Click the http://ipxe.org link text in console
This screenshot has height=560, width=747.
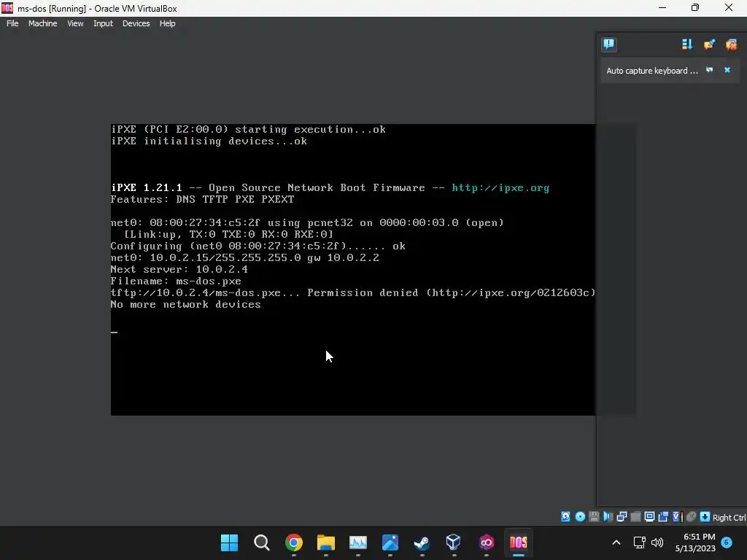[x=500, y=187]
